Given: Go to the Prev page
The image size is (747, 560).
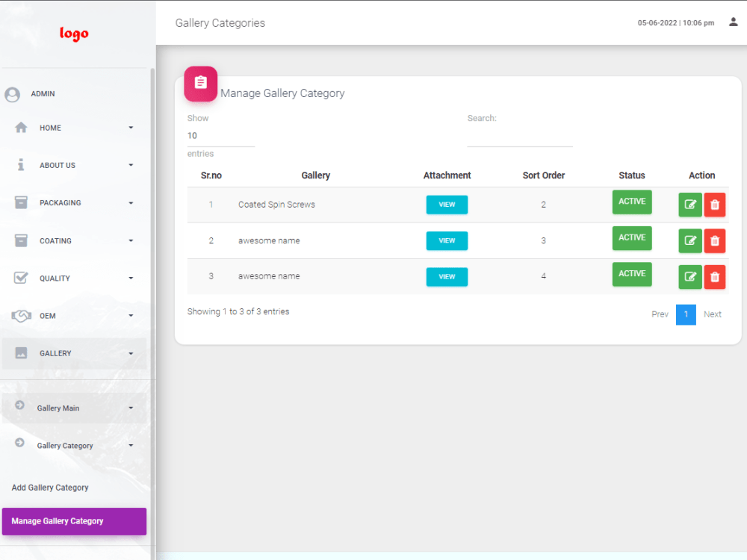Looking at the screenshot, I should 660,314.
